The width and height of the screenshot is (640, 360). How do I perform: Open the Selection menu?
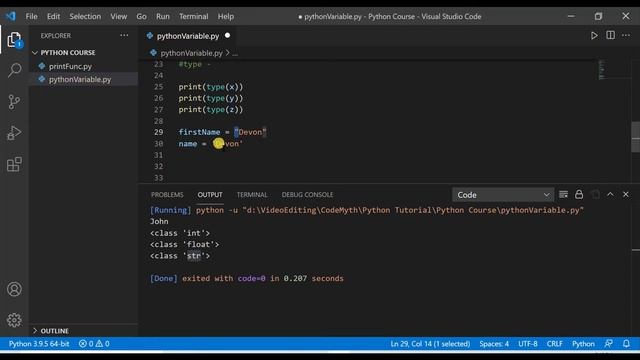[x=85, y=16]
